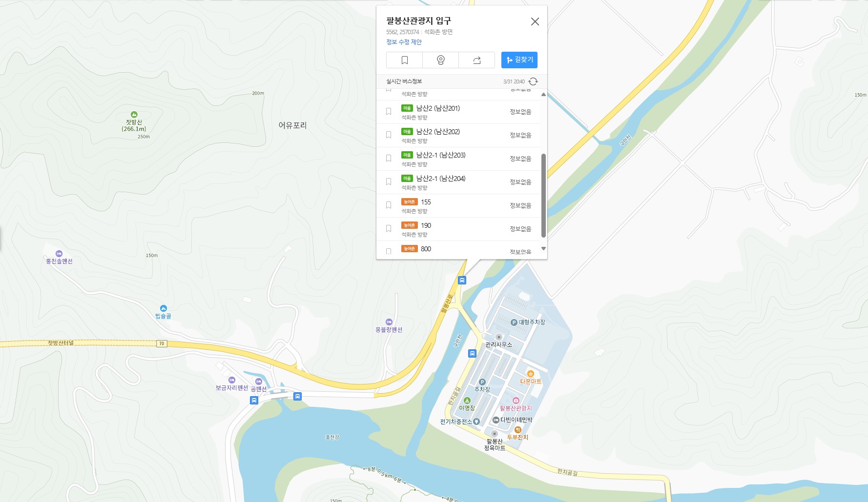Image resolution: width=868 pixels, height=502 pixels.
Task: Bookmark the 남산2 (남산201) bus route
Action: 389,112
